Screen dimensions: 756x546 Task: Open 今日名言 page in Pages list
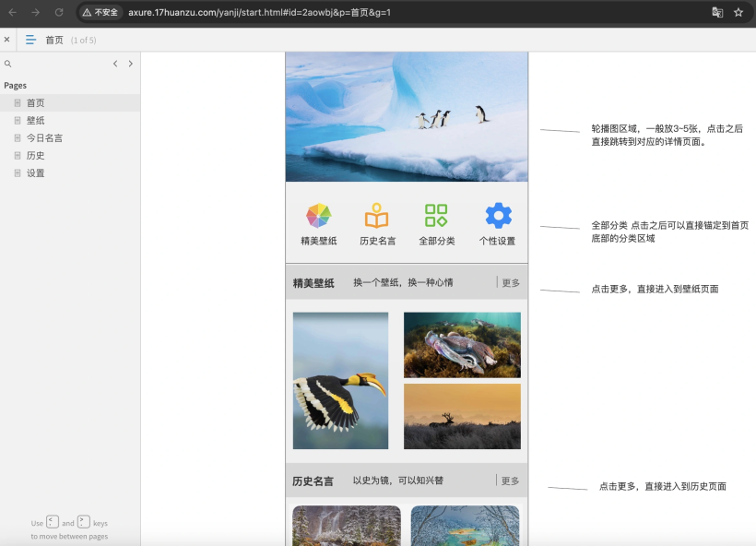point(44,138)
